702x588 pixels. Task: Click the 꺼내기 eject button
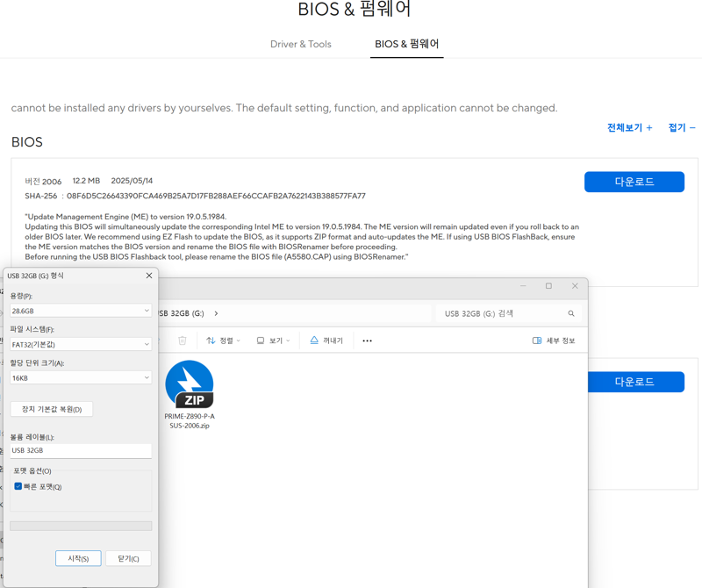pos(326,341)
